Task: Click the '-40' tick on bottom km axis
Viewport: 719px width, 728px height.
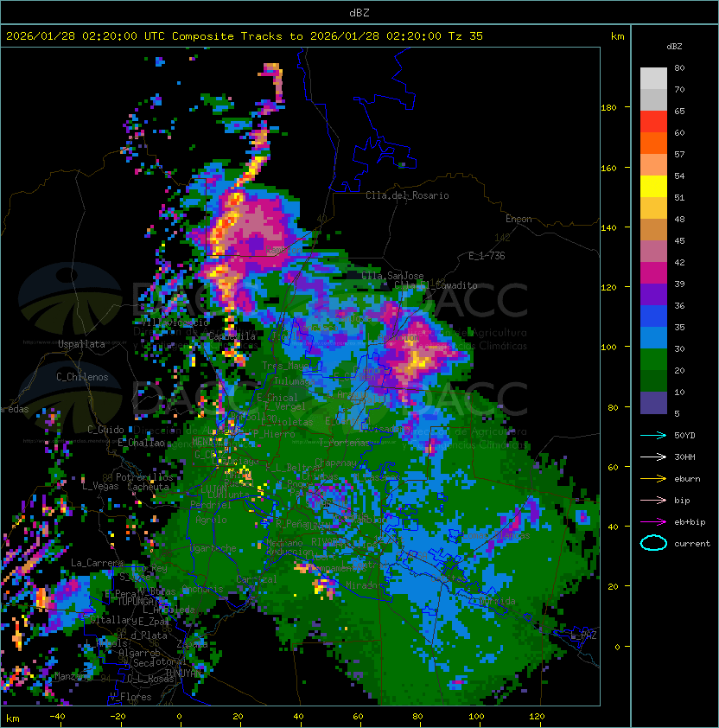Action: (57, 717)
